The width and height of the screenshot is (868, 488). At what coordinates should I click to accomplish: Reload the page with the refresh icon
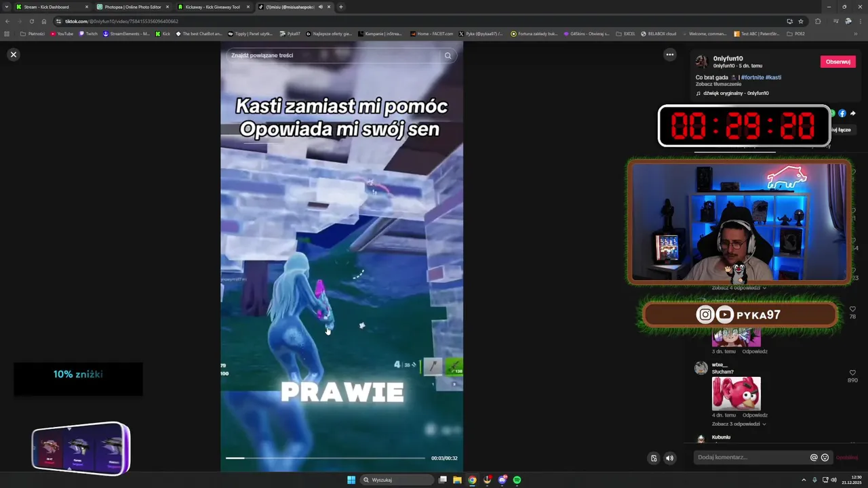click(31, 21)
